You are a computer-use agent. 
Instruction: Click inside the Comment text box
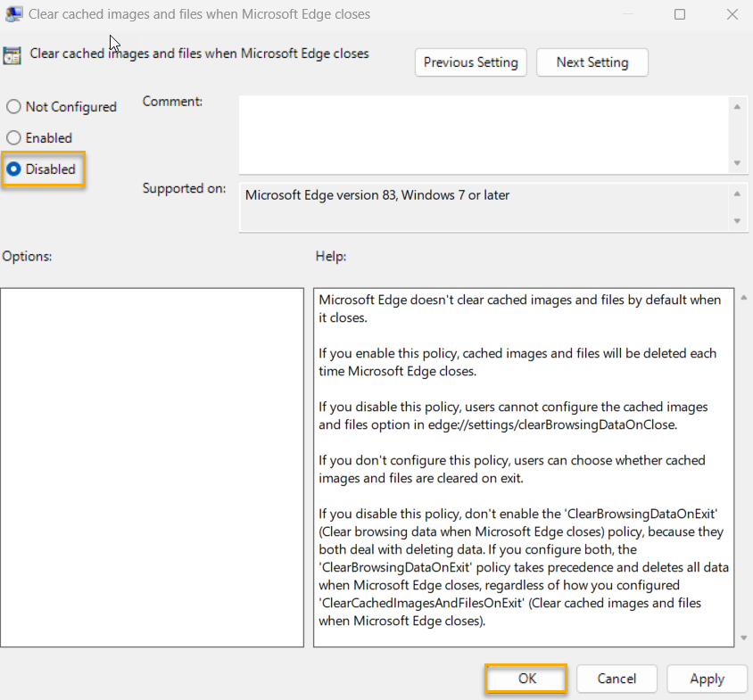coord(484,134)
